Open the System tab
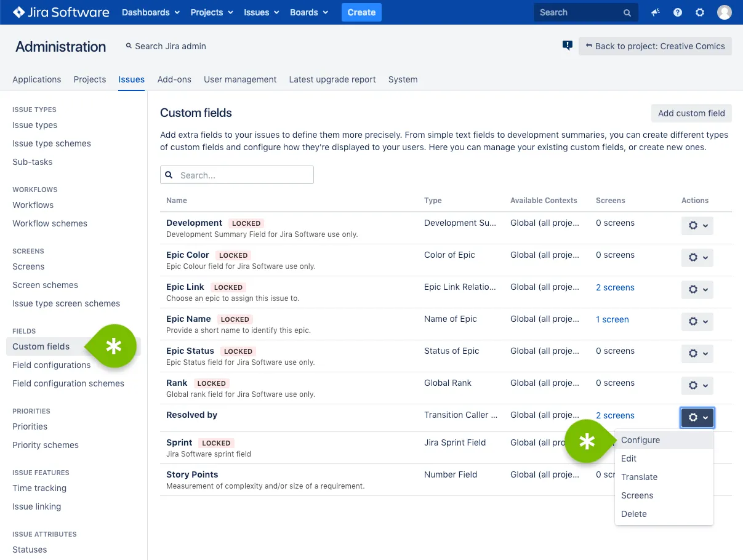Screen dimensions: 743x560 [x=403, y=79]
